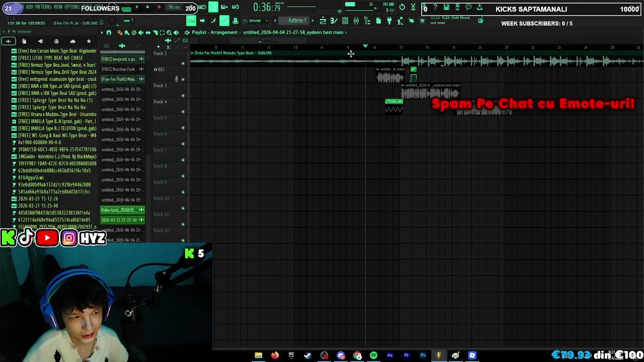
Task: Open Photoshop from the taskbar
Action: point(423,355)
